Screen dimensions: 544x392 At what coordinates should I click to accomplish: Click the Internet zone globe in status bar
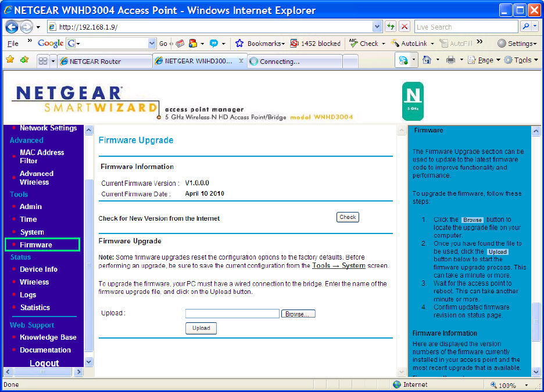coord(397,384)
